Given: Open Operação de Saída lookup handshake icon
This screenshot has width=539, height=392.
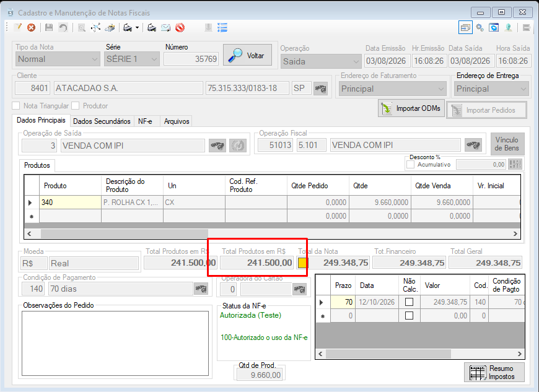Looking at the screenshot, I should click(x=217, y=146).
